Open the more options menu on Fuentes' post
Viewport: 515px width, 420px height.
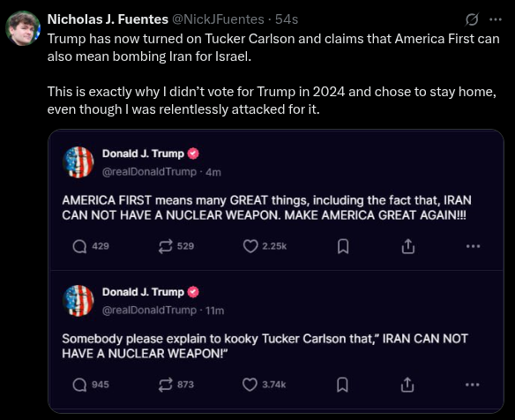[x=496, y=19]
